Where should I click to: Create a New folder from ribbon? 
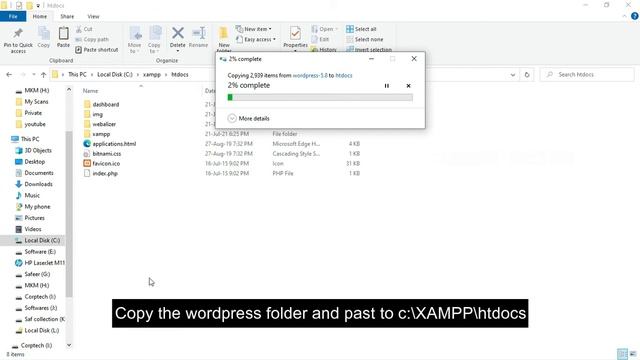click(224, 39)
